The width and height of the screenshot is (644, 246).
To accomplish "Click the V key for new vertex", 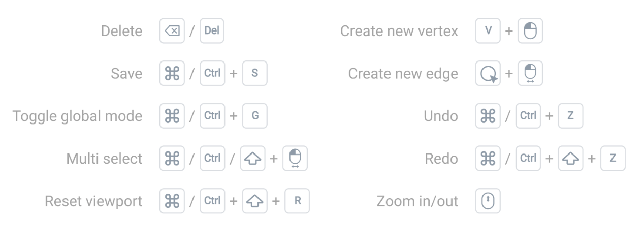I will click(488, 31).
